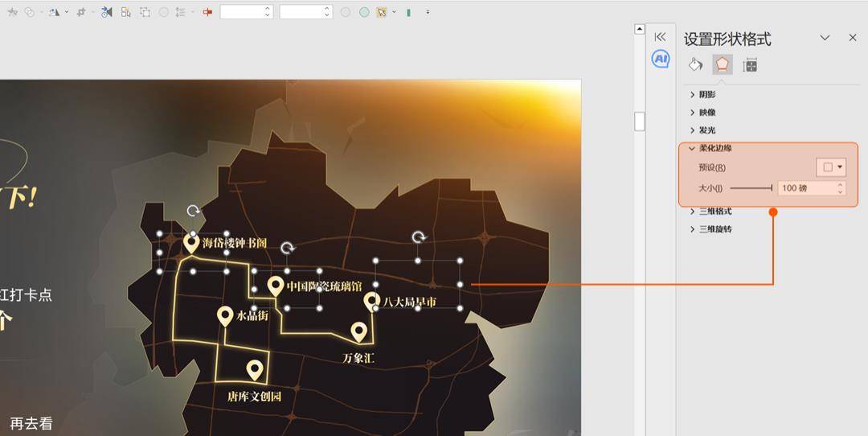
Task: Close the 设置形状格式 pane
Action: [x=853, y=38]
